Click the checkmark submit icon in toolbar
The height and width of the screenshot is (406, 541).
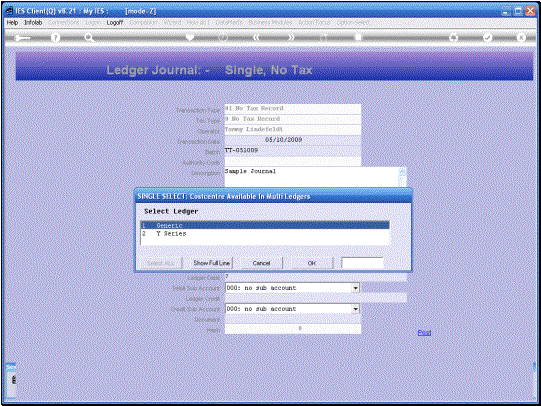(487, 37)
